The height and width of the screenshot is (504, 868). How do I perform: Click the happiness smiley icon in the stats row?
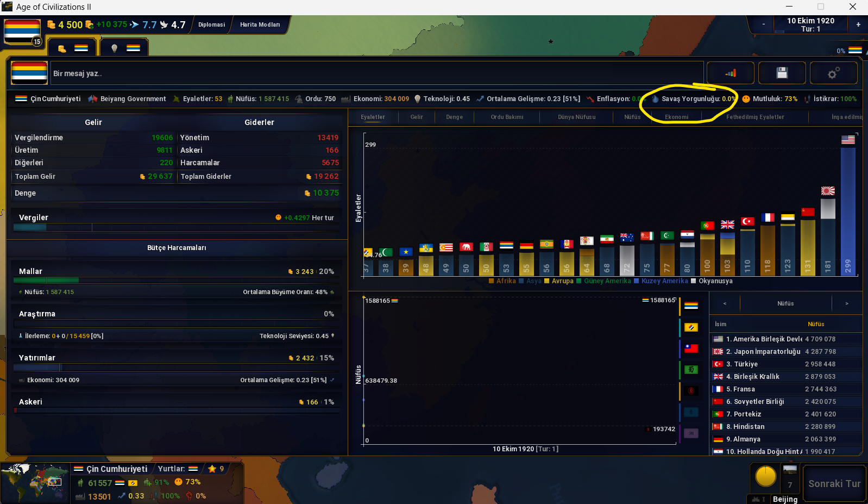click(x=746, y=99)
